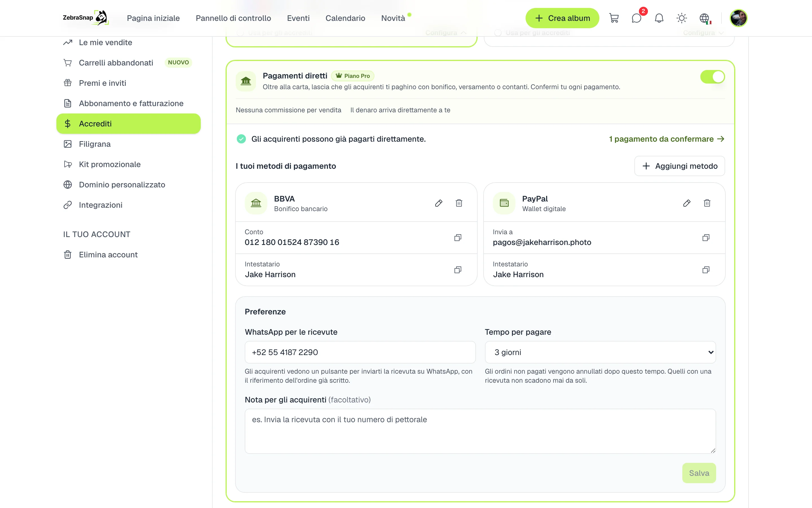812x508 pixels.
Task: Click Elimina account in sidebar
Action: pos(129,255)
